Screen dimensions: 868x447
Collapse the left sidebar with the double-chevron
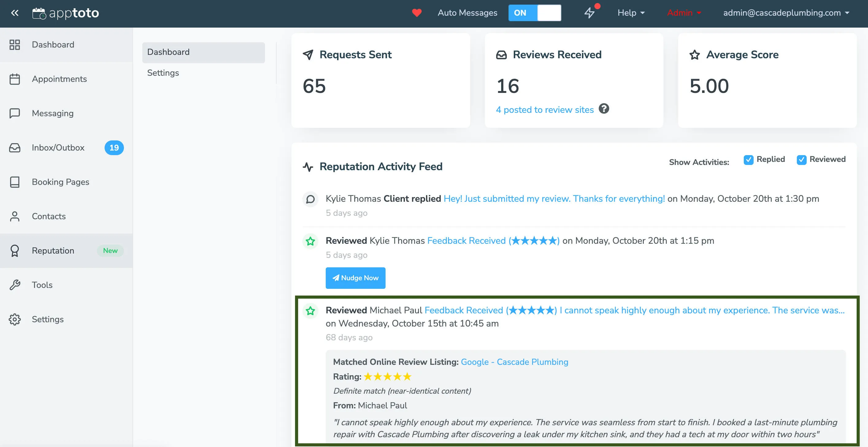[14, 13]
